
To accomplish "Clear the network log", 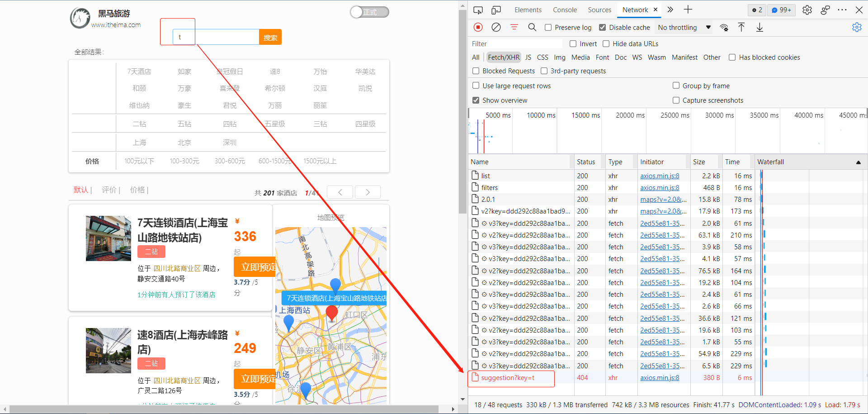I will click(496, 27).
